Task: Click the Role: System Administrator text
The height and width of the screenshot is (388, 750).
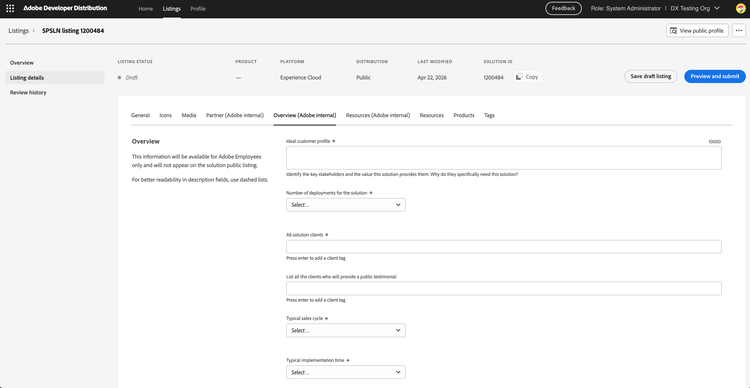Action: pyautogui.click(x=626, y=8)
